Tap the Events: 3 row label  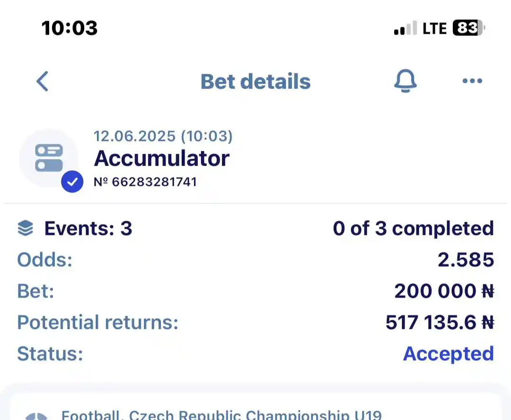click(x=88, y=228)
